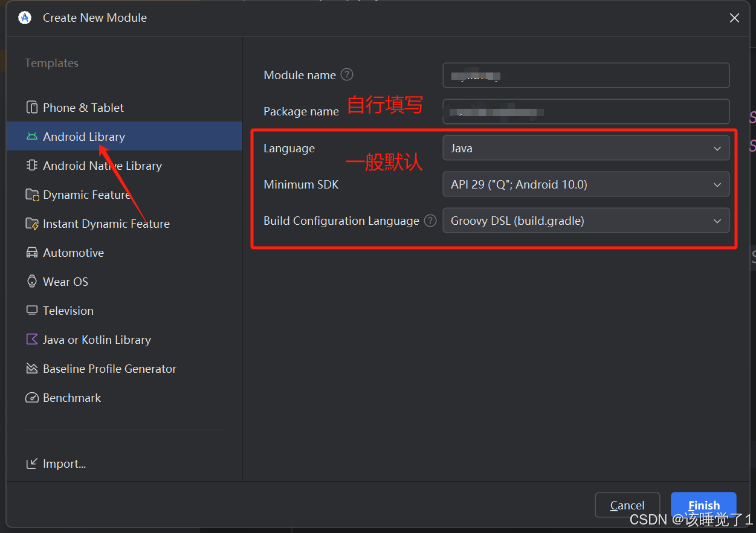Viewport: 756px width, 533px height.
Task: Click the Build Configuration Language chevron
Action: pyautogui.click(x=717, y=221)
